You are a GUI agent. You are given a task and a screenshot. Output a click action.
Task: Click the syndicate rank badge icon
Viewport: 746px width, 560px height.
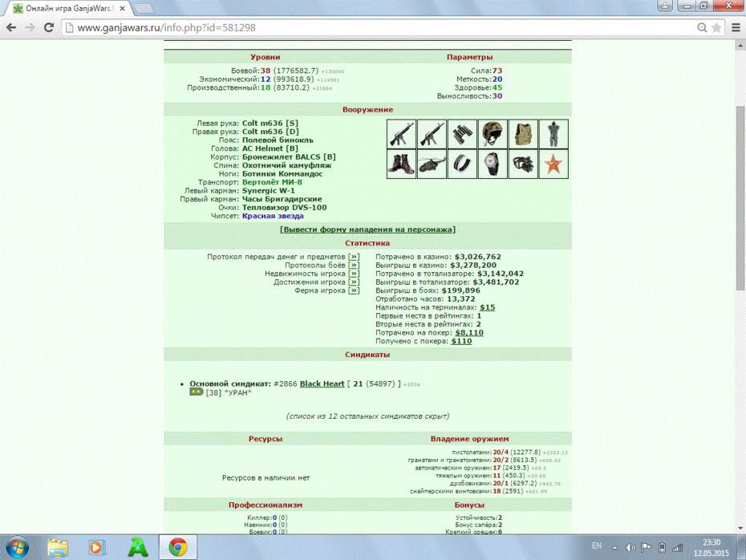[x=196, y=392]
